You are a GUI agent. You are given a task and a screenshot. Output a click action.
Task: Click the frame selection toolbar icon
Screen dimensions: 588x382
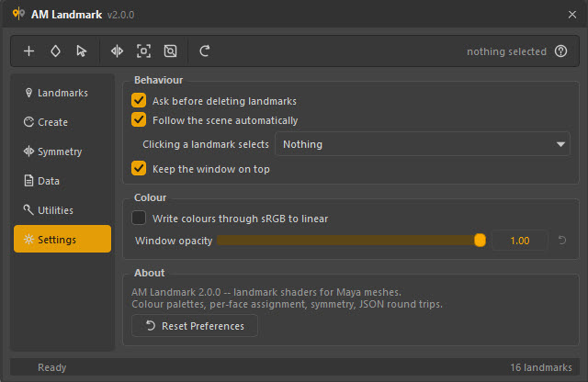(143, 51)
